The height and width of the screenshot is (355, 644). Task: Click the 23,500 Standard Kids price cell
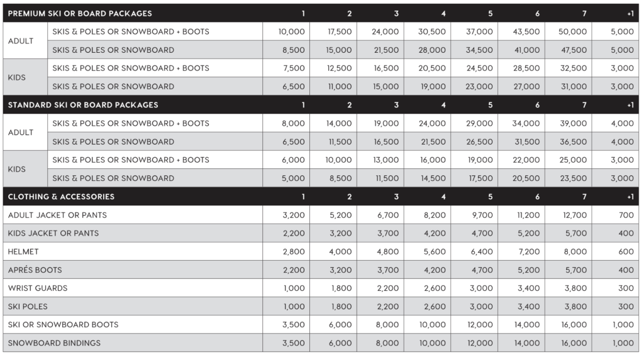point(573,178)
